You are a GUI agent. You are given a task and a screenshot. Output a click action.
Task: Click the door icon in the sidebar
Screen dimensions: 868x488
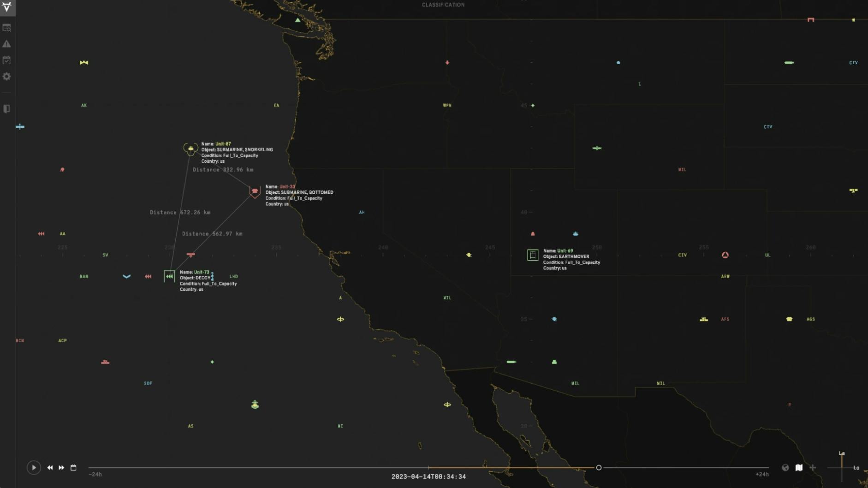pyautogui.click(x=6, y=109)
